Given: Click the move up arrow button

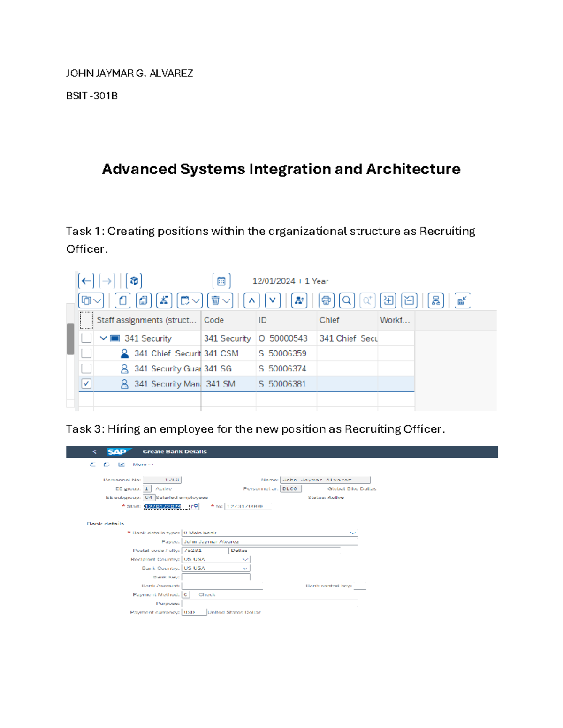Looking at the screenshot, I should (251, 300).
